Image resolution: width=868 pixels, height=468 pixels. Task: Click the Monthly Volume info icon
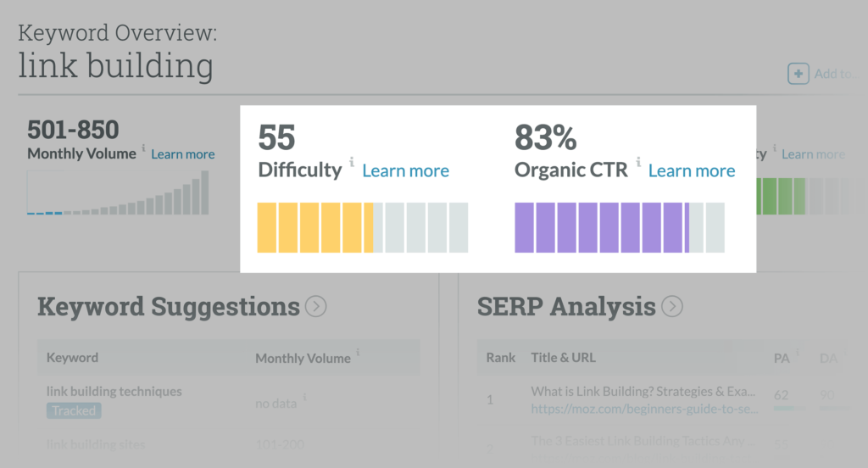(x=143, y=148)
